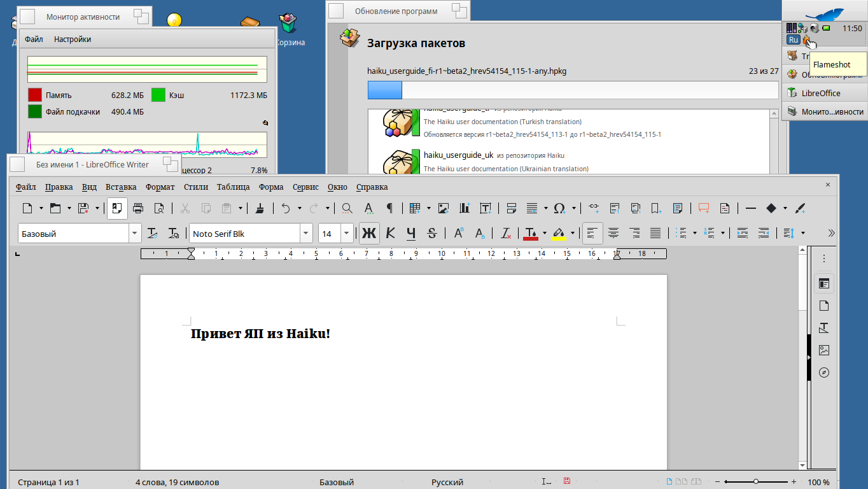868x489 pixels.
Task: Print the document using the printer icon
Action: click(138, 208)
